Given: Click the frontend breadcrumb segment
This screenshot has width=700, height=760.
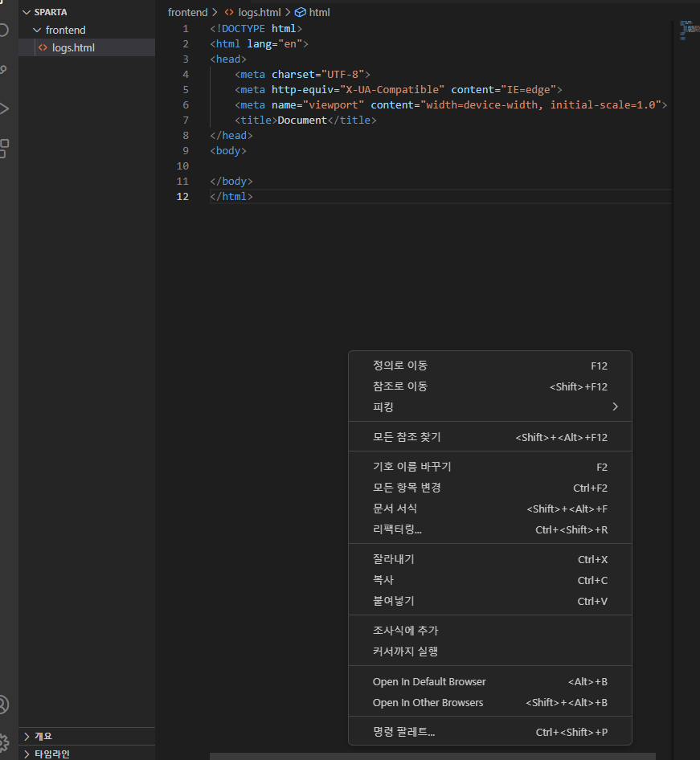Looking at the screenshot, I should point(187,12).
